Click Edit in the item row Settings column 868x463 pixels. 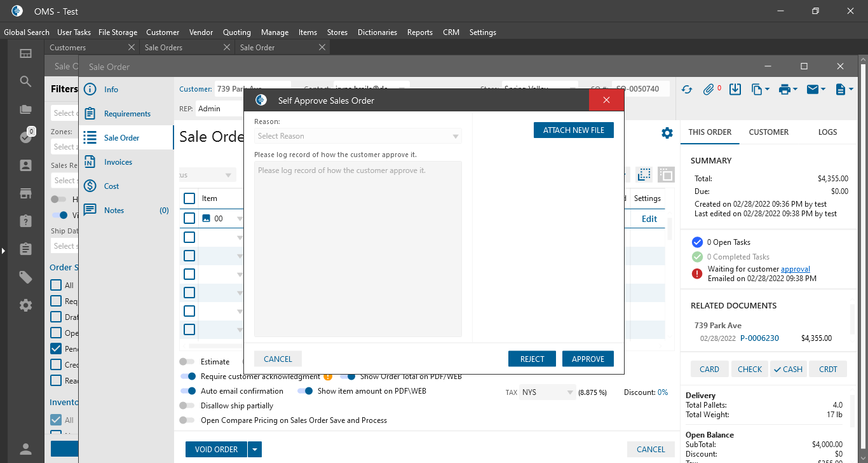(649, 219)
